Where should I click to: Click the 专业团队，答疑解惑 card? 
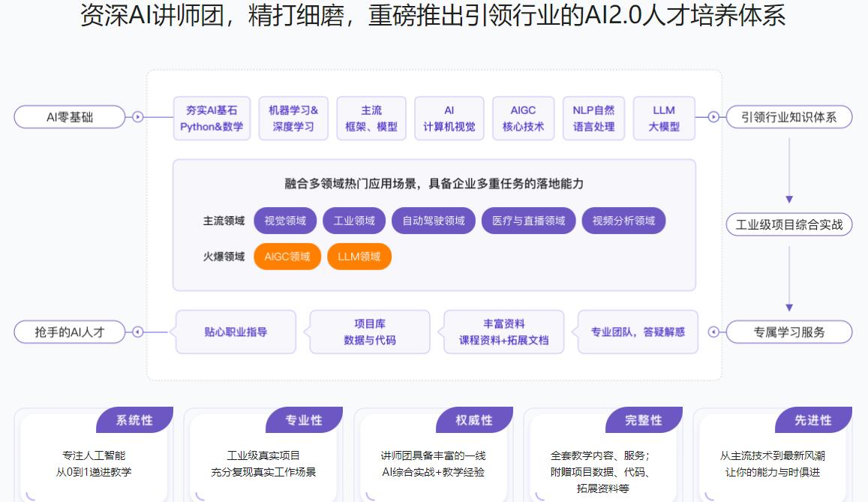(638, 332)
